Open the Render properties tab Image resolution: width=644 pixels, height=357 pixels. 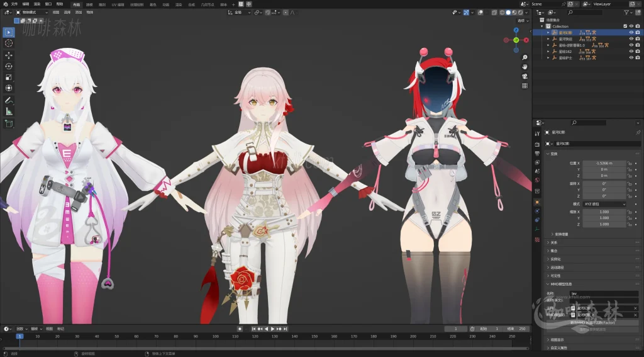pyautogui.click(x=537, y=144)
